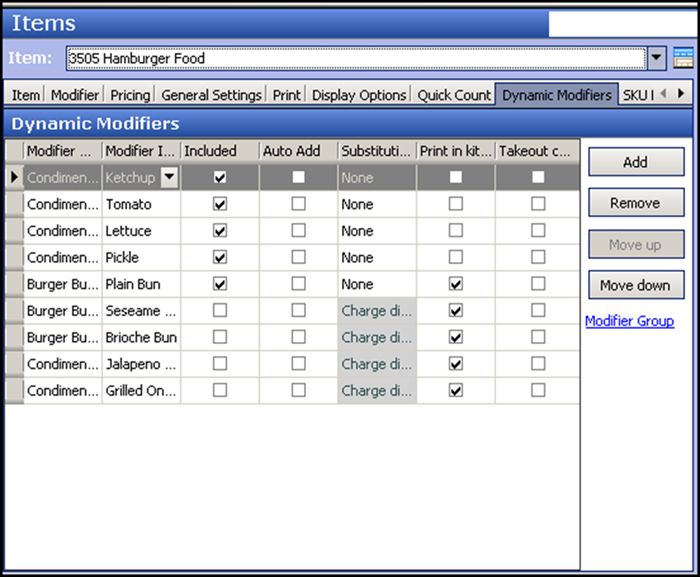Select the Dynamic Modifiers tab

point(557,95)
